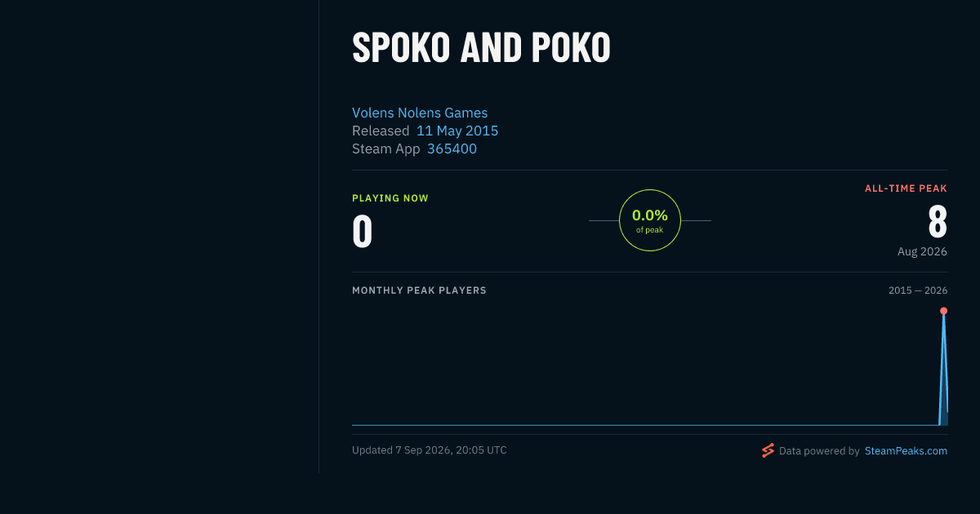Open Volens Nolens Games developer link
Viewport: 980px width, 514px height.
pyautogui.click(x=420, y=113)
